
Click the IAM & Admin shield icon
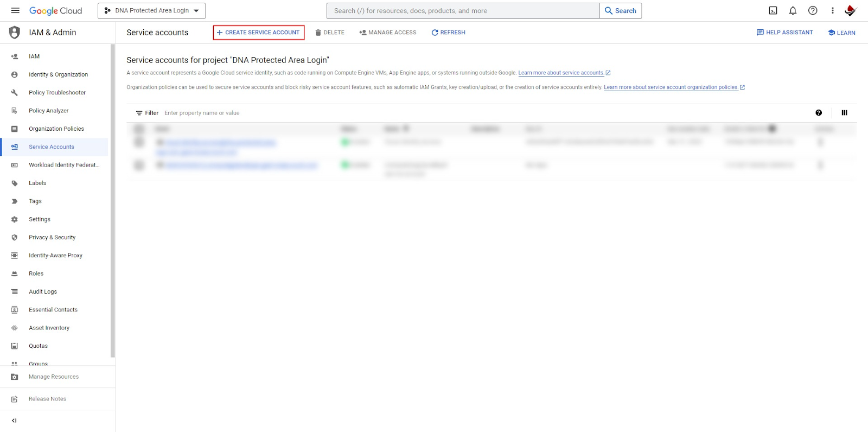15,33
